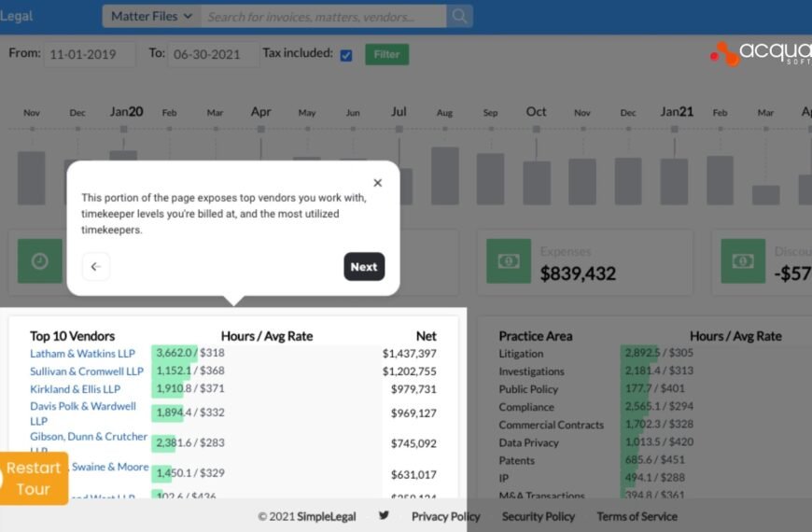The height and width of the screenshot is (532, 812).
Task: Select the Sep month label
Action: click(490, 113)
